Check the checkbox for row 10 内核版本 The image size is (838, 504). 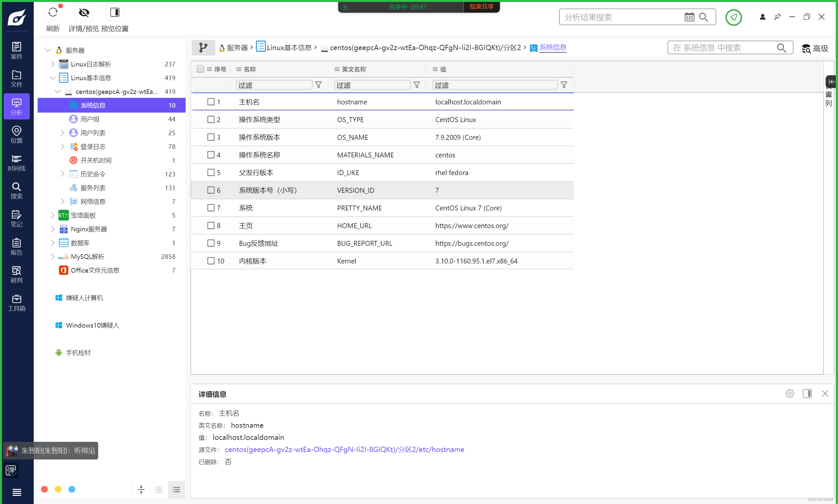click(210, 261)
